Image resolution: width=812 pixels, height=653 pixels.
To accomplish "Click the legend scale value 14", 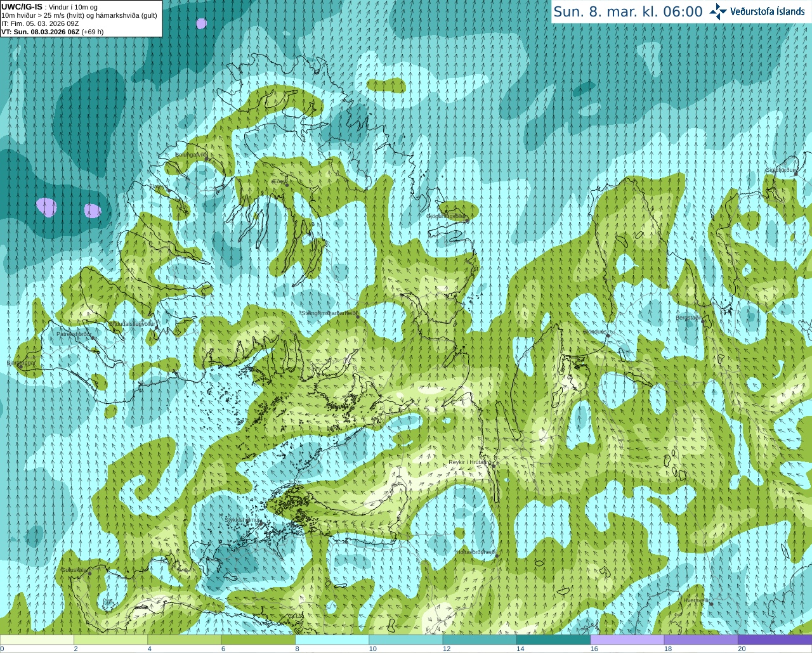I will tap(520, 649).
